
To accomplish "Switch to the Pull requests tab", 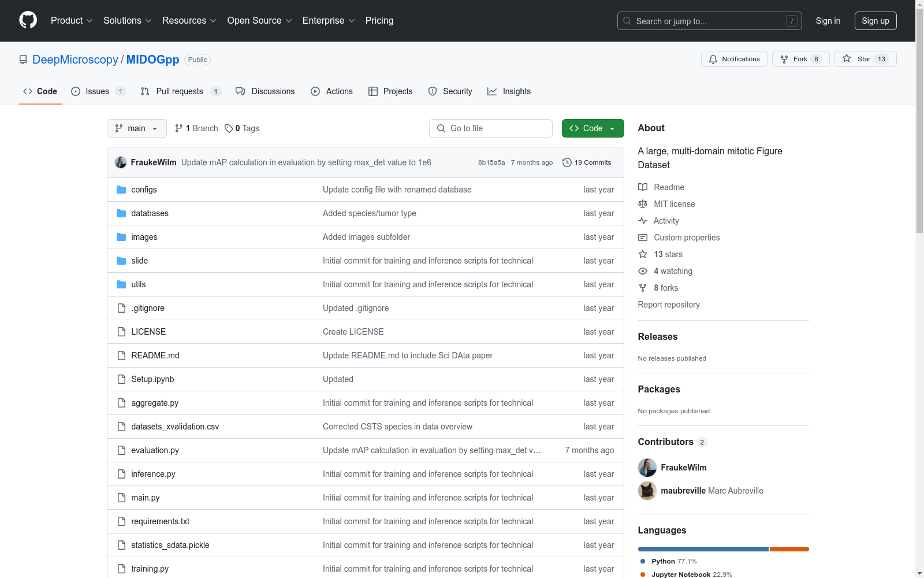I will [181, 91].
